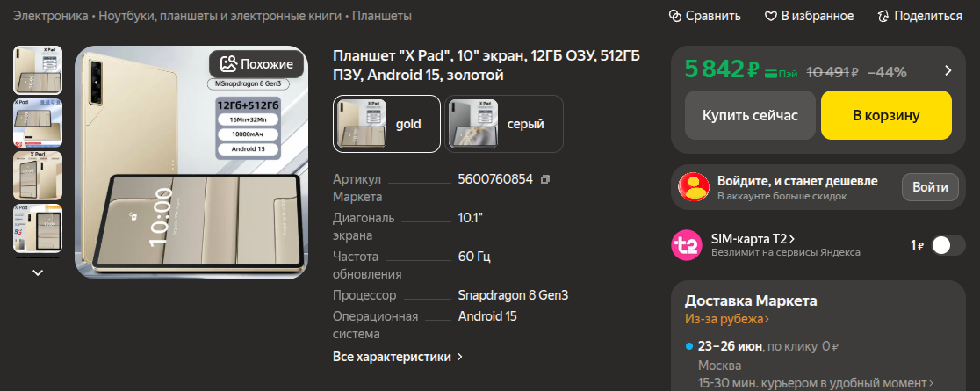Expand price details chevron

(948, 70)
